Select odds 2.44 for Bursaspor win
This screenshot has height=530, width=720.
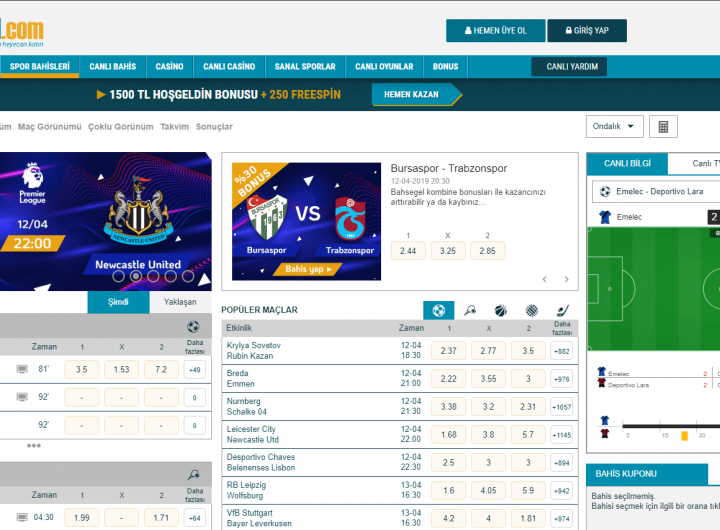click(408, 251)
